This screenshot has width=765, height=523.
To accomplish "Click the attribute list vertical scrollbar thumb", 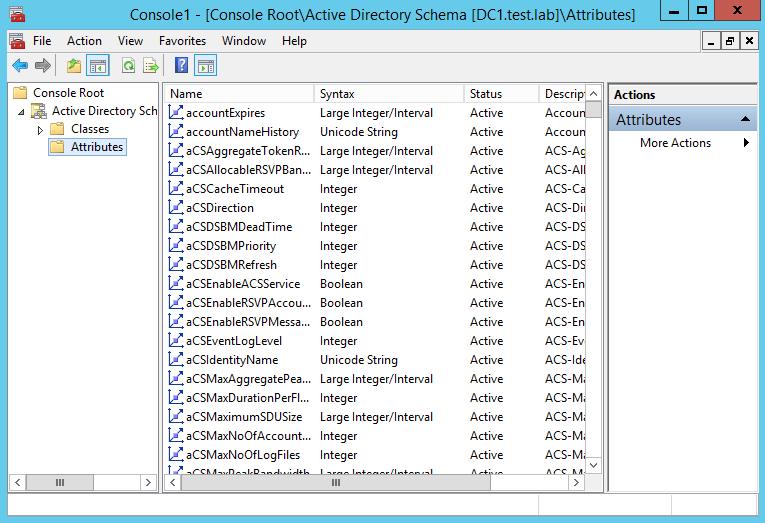I will coord(593,109).
